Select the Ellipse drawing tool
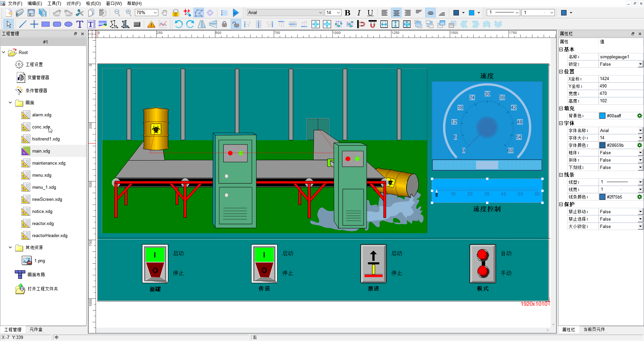This screenshot has width=644, height=341. [68, 24]
